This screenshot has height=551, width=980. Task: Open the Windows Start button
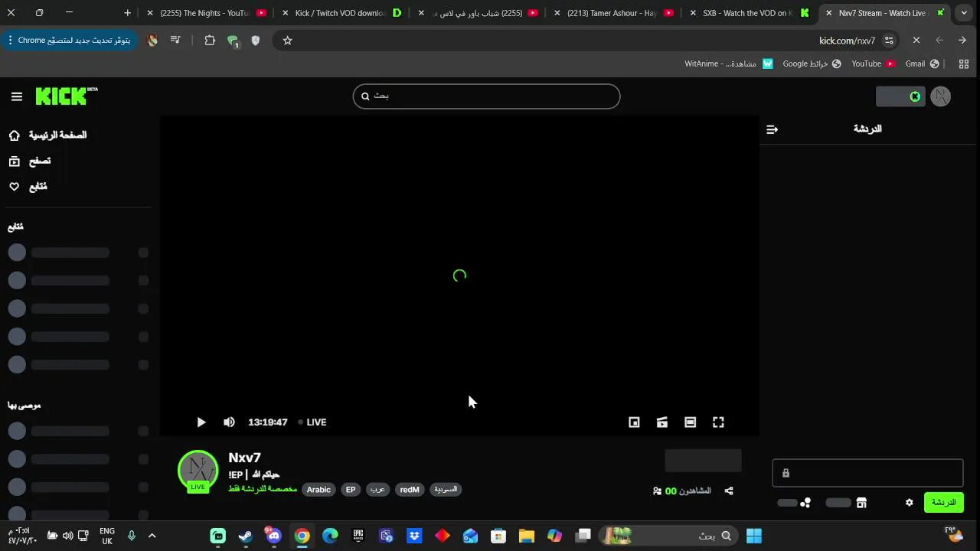[754, 536]
